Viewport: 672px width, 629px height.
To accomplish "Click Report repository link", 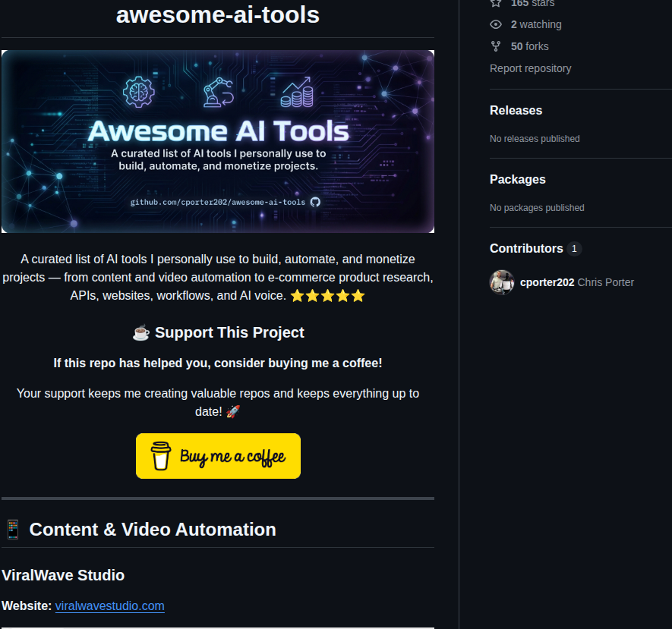I will [530, 68].
